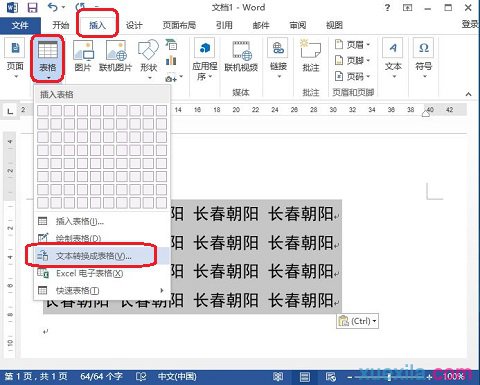Insert Online Video (联机视频)
This screenshot has height=385, width=480.
(241, 57)
